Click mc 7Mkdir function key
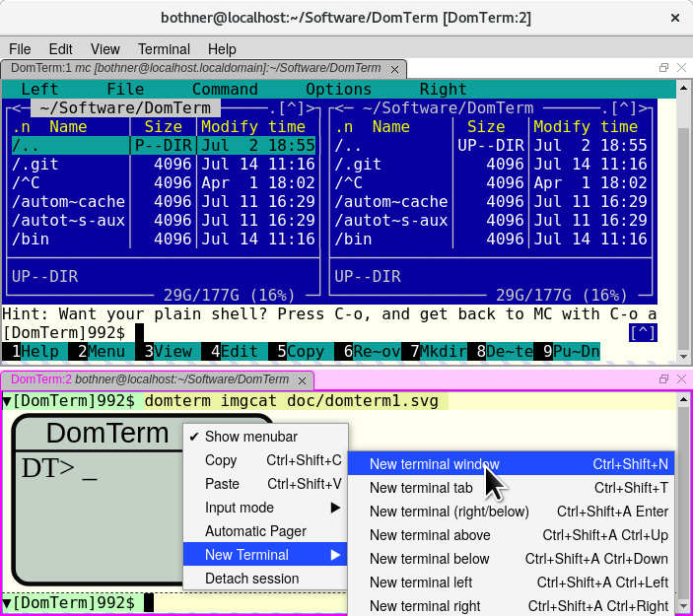The width and height of the screenshot is (693, 616). tap(434, 352)
